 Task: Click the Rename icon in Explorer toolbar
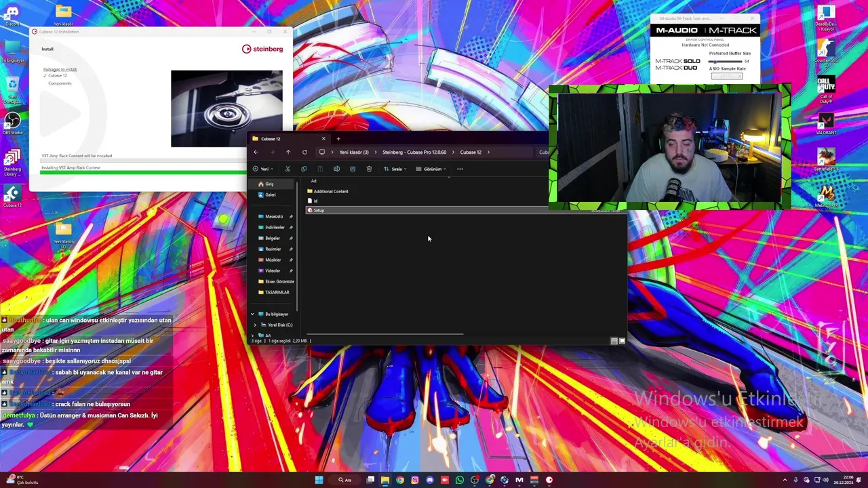[x=336, y=169]
